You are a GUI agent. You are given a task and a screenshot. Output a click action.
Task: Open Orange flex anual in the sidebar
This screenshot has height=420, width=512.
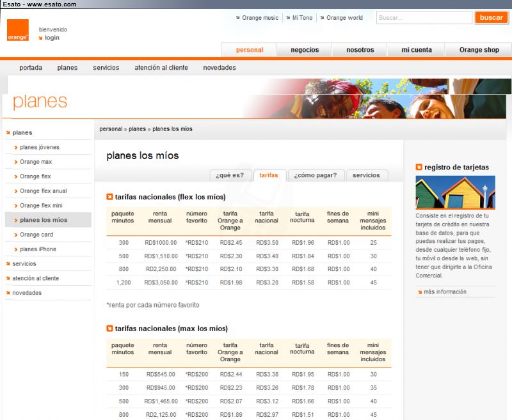44,191
